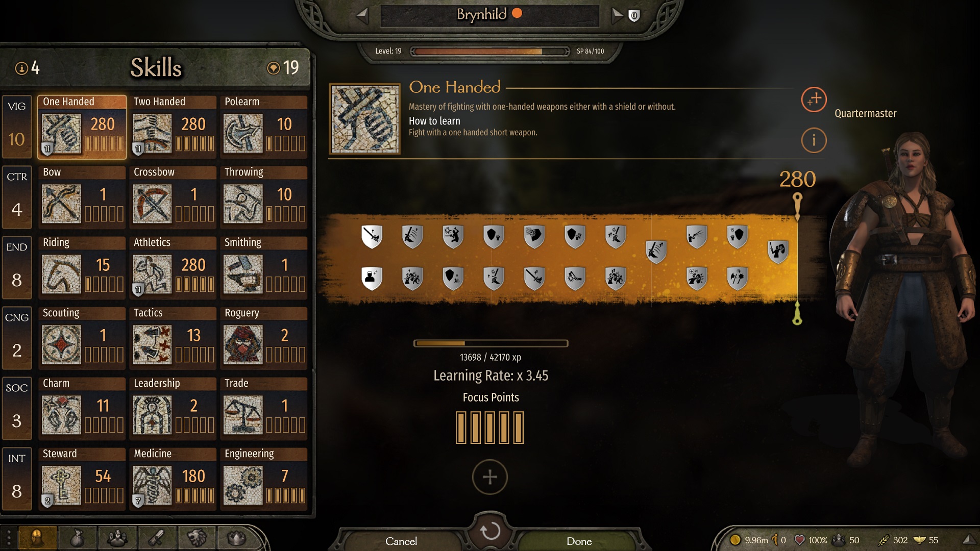Screen dimensions: 980x551
Task: Select the Two Handed skill icon
Action: [x=152, y=134]
